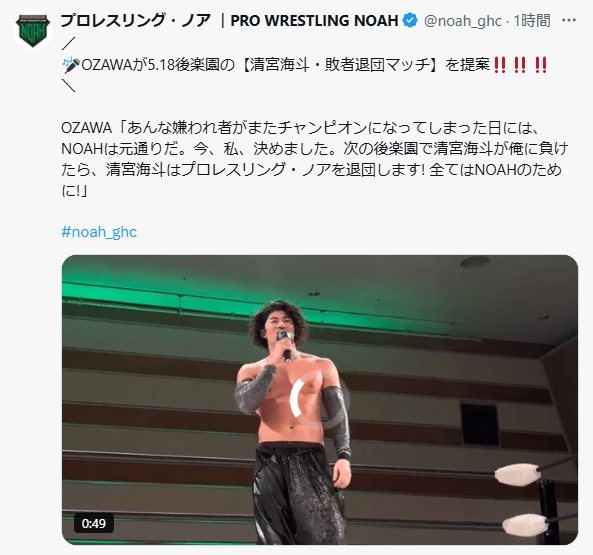Open the 1時間 timestamp link
The width and height of the screenshot is (593, 555).
[532, 20]
